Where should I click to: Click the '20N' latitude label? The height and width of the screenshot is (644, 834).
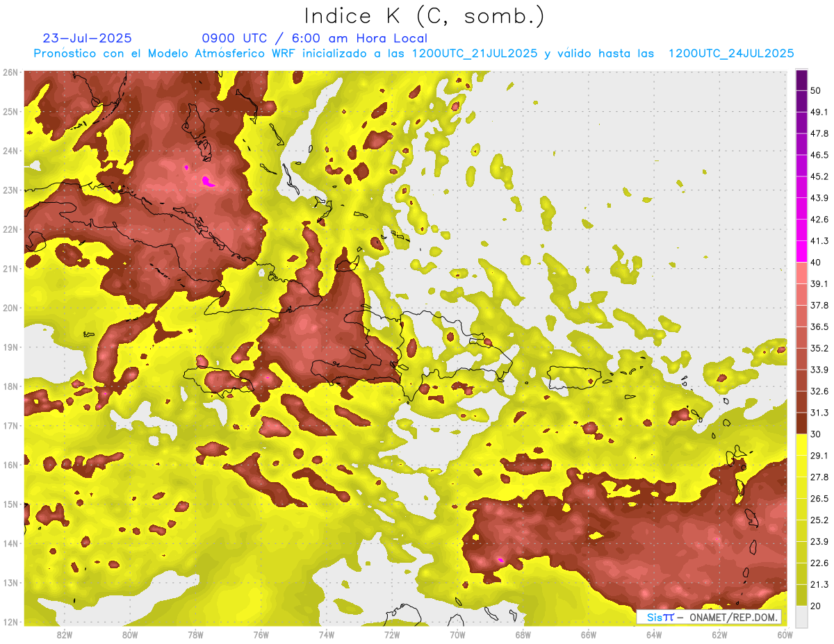(x=10, y=308)
